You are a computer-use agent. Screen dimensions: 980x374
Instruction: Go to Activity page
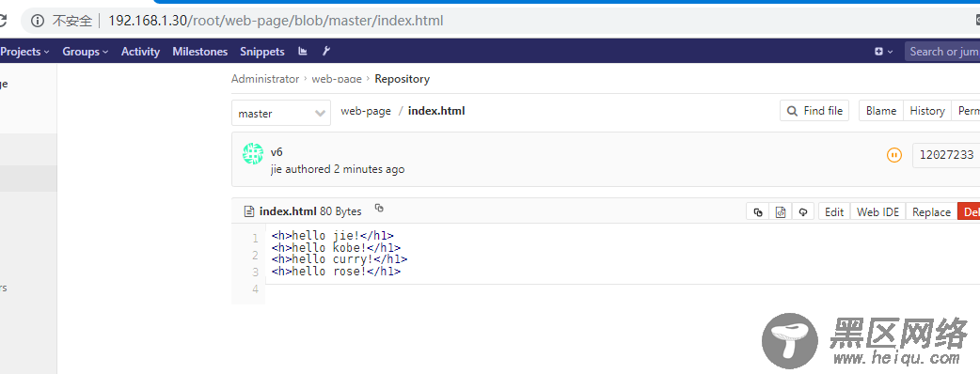141,52
